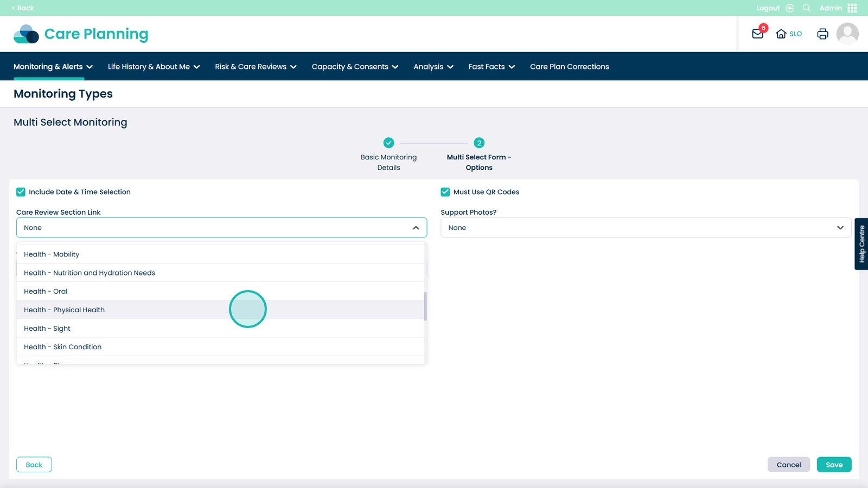This screenshot has width=868, height=488.
Task: Toggle the Must Use QR Codes checkbox
Action: (x=445, y=192)
